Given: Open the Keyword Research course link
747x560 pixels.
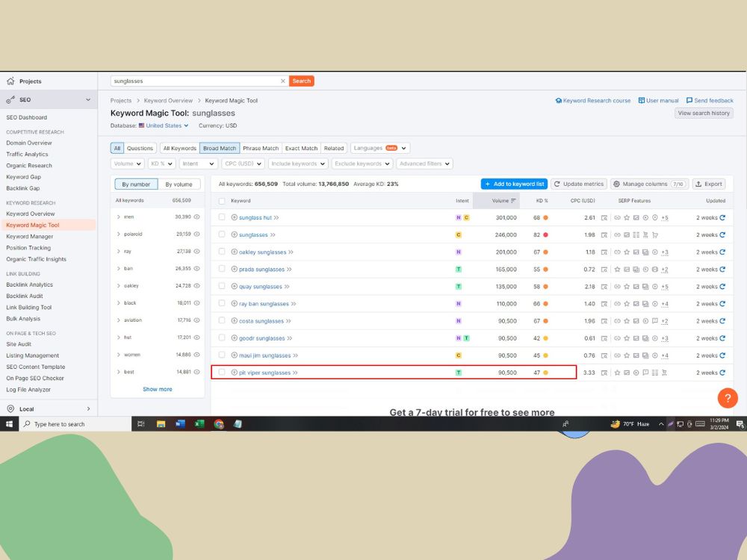Looking at the screenshot, I should pos(593,101).
